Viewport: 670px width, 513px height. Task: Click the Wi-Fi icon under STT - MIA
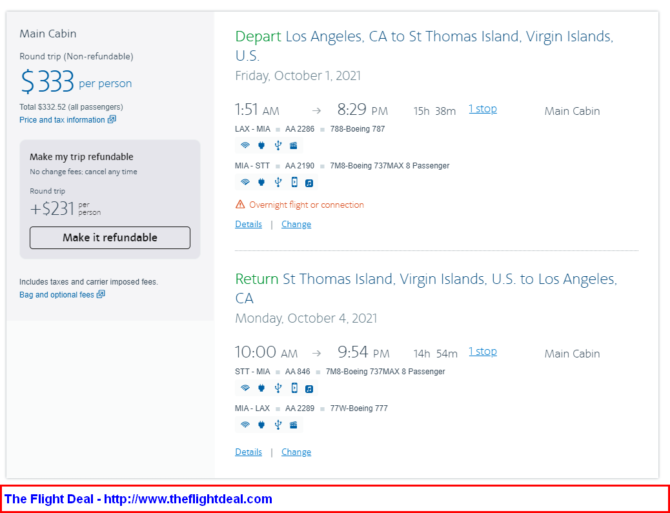click(x=245, y=388)
